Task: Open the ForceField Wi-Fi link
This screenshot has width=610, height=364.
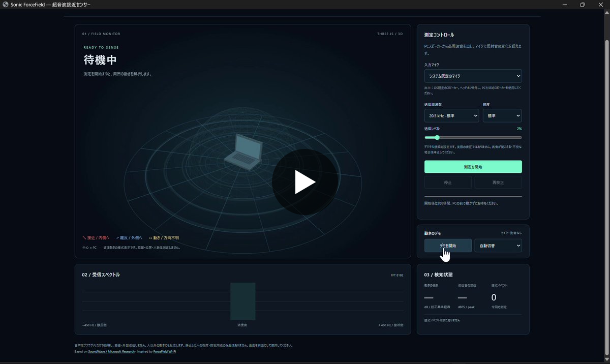Action: [x=165, y=351]
